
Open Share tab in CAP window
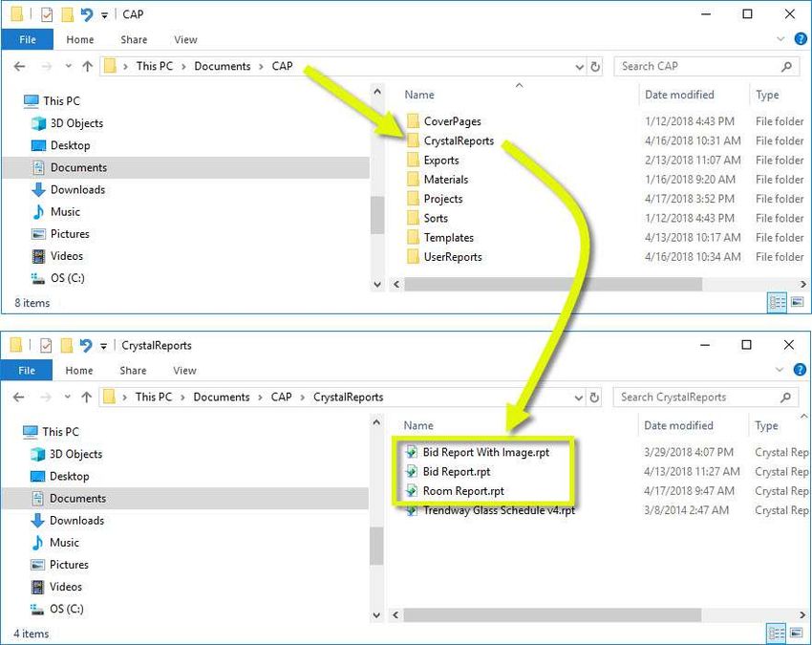[134, 39]
